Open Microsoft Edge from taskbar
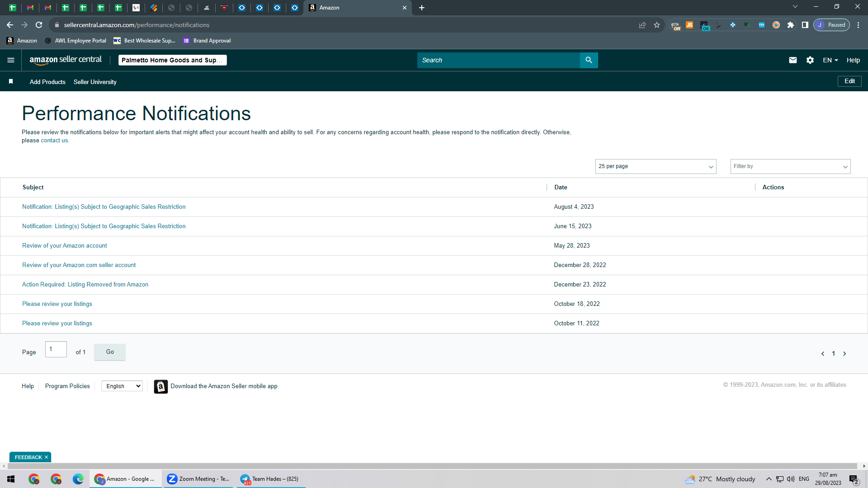Viewport: 868px width, 488px height. (78, 479)
